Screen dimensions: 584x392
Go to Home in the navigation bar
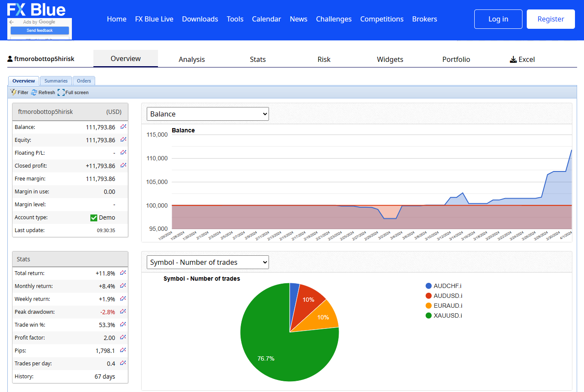click(117, 19)
